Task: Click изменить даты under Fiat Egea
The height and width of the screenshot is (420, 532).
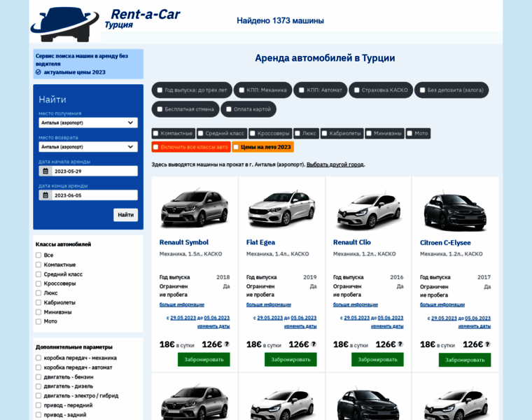Action: (300, 326)
